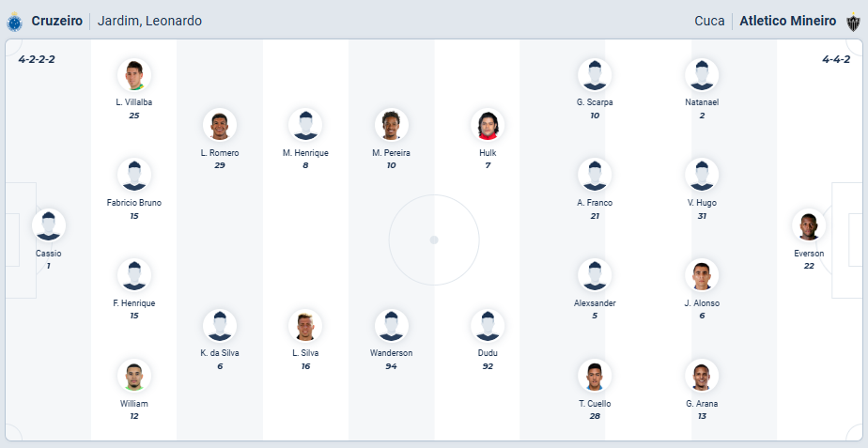Open M. Pereira's player photo

391,125
